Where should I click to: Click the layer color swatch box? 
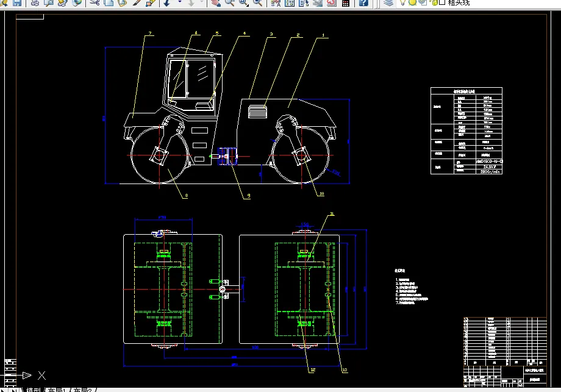click(x=442, y=2)
